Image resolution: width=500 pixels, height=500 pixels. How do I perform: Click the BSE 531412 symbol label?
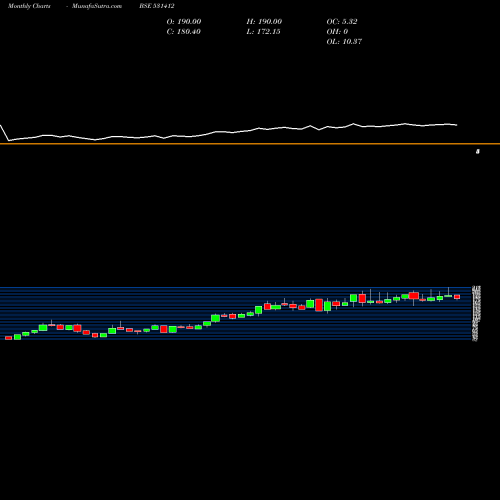point(157,6)
